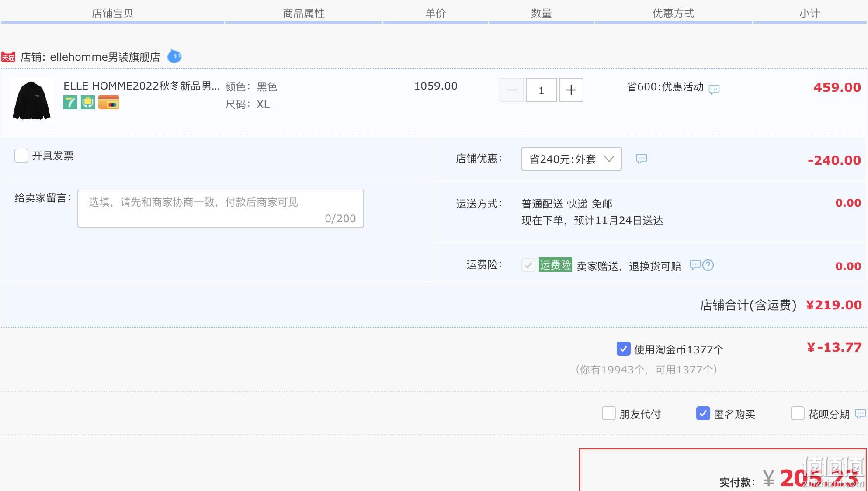The height and width of the screenshot is (491, 868).
Task: Open the black jacket product thumbnail
Action: (31, 99)
